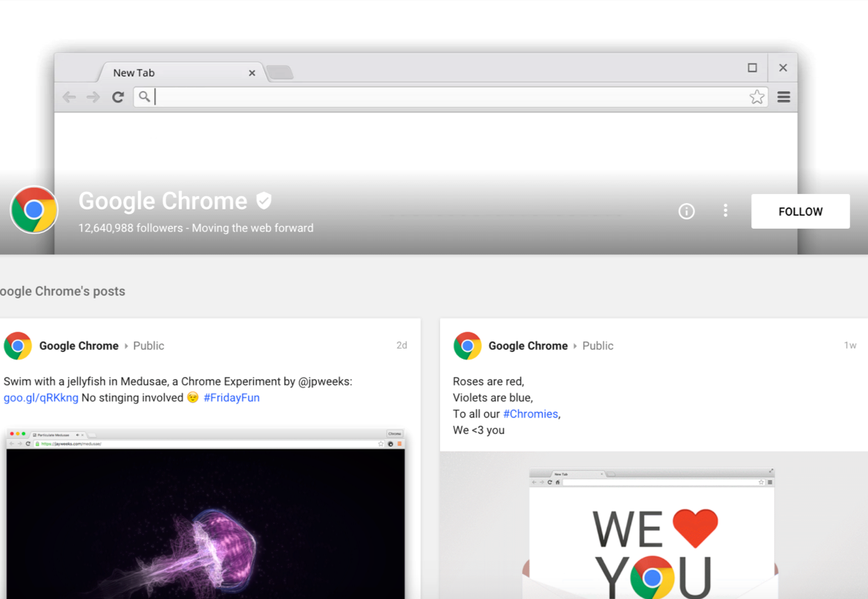Open the #FridayFun hashtag

click(x=232, y=398)
